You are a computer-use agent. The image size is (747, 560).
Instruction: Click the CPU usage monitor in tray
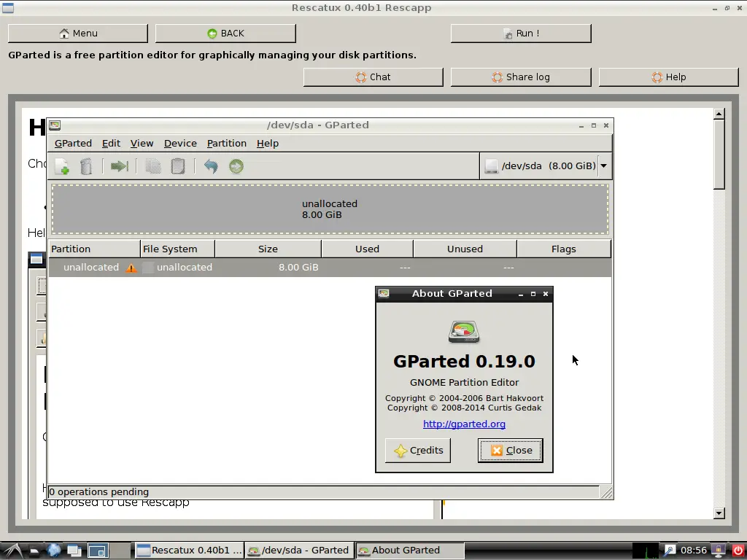646,551
